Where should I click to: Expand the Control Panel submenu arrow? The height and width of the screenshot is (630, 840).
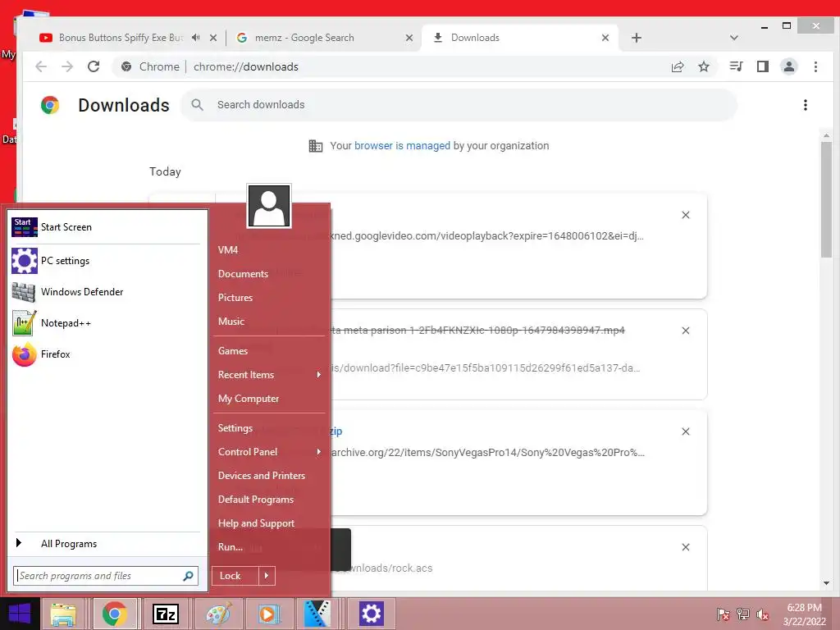319,452
